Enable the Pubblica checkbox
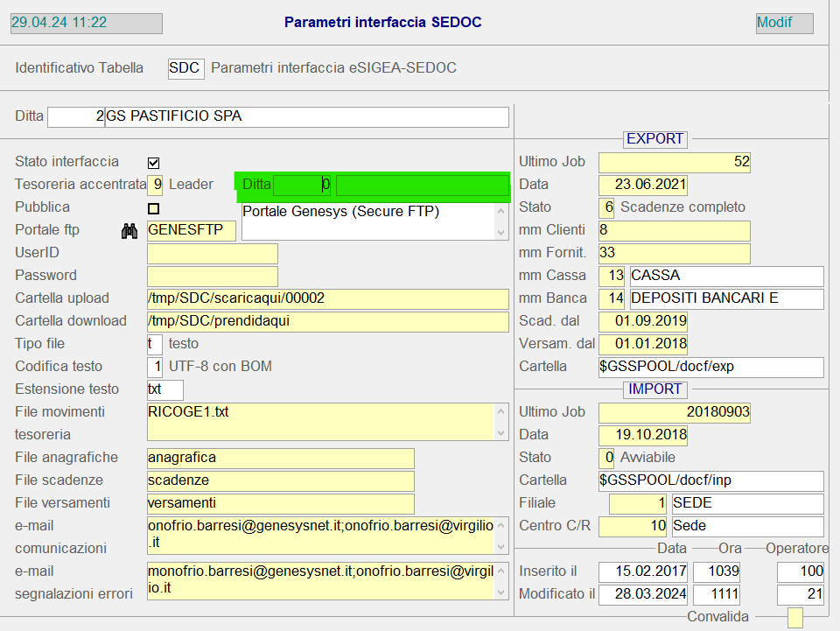This screenshot has height=631, width=840. (x=154, y=208)
